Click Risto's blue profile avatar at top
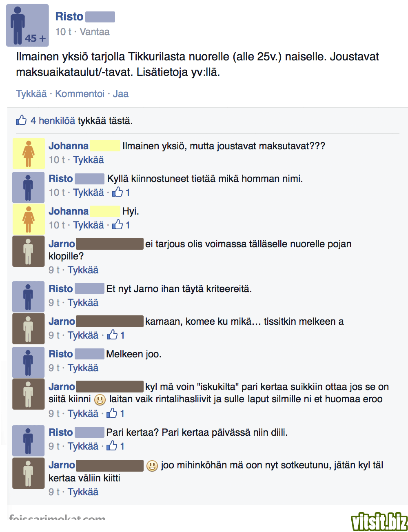The image size is (408, 532). pyautogui.click(x=27, y=25)
